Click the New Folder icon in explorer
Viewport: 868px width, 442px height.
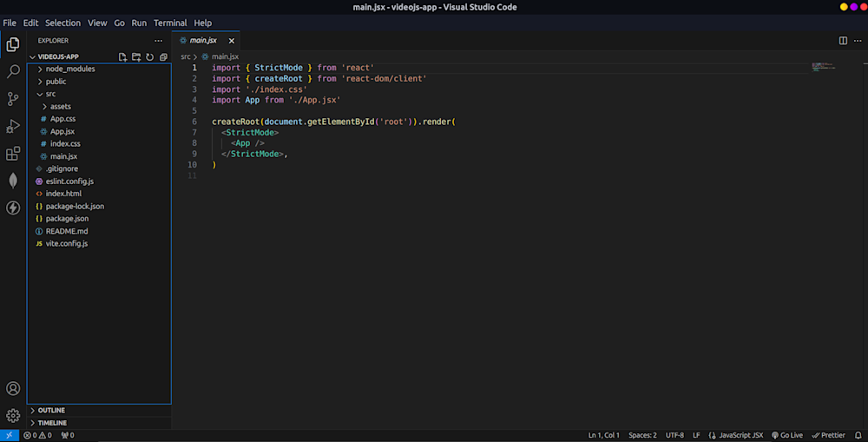click(x=136, y=57)
